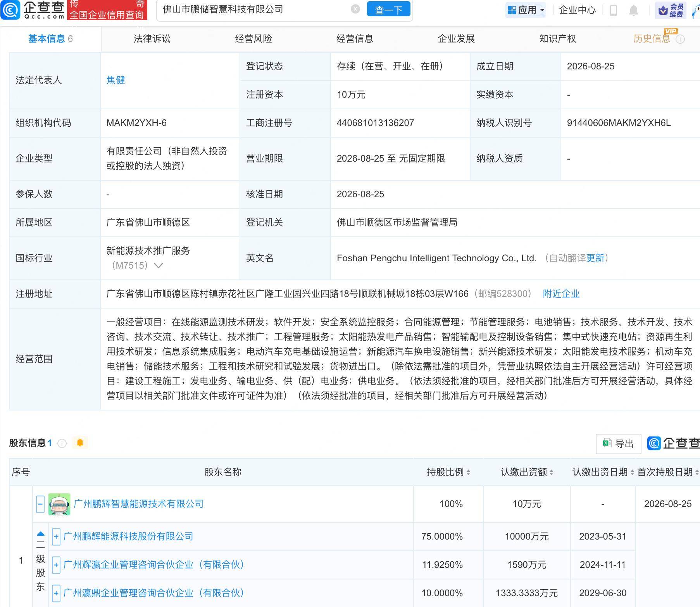Sort by 认缴出资额 column arrows

551,472
